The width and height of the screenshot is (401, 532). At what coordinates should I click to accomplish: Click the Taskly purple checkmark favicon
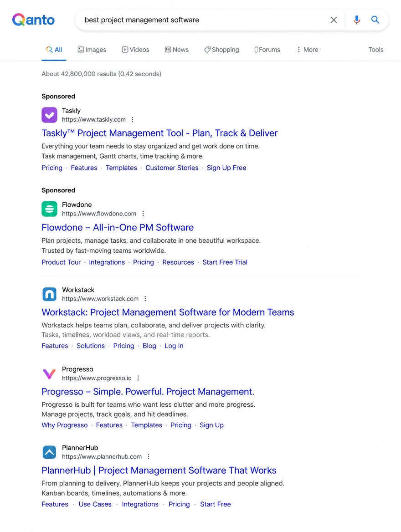[49, 115]
